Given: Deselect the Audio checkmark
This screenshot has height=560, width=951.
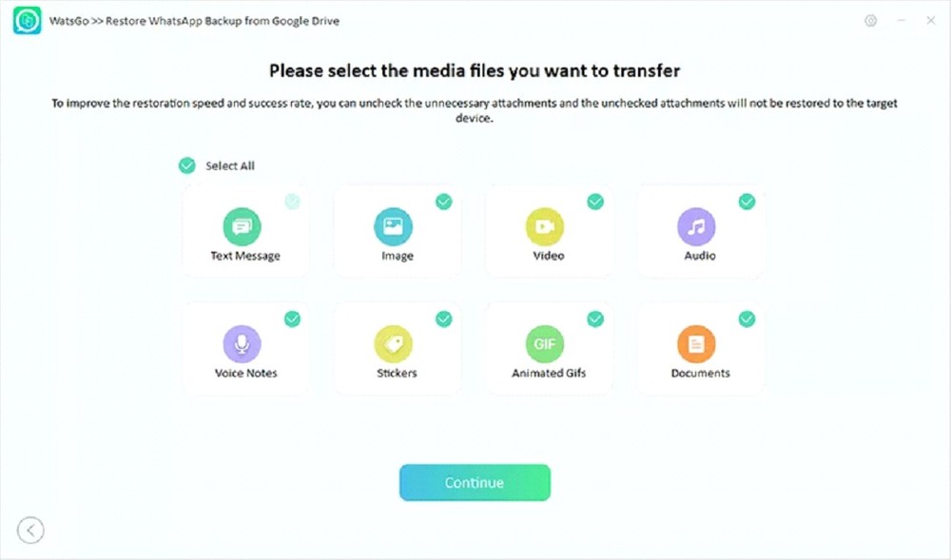Looking at the screenshot, I should pyautogui.click(x=747, y=202).
